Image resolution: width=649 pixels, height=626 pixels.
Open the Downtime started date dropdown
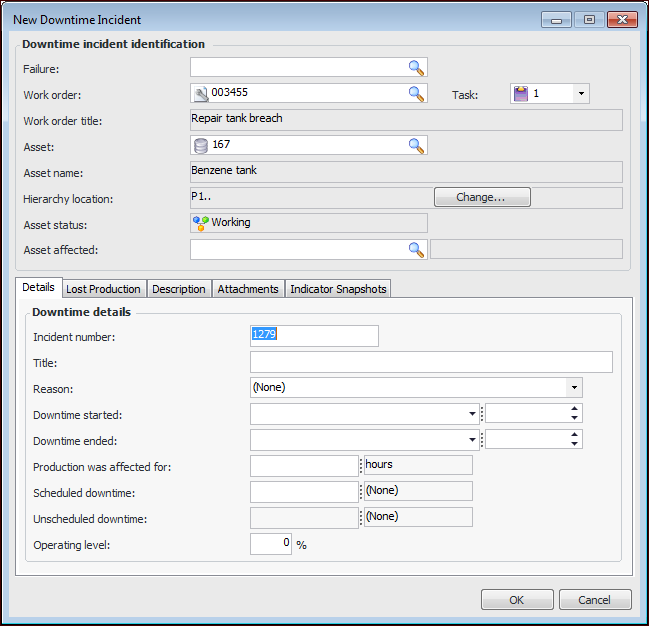tap(472, 414)
